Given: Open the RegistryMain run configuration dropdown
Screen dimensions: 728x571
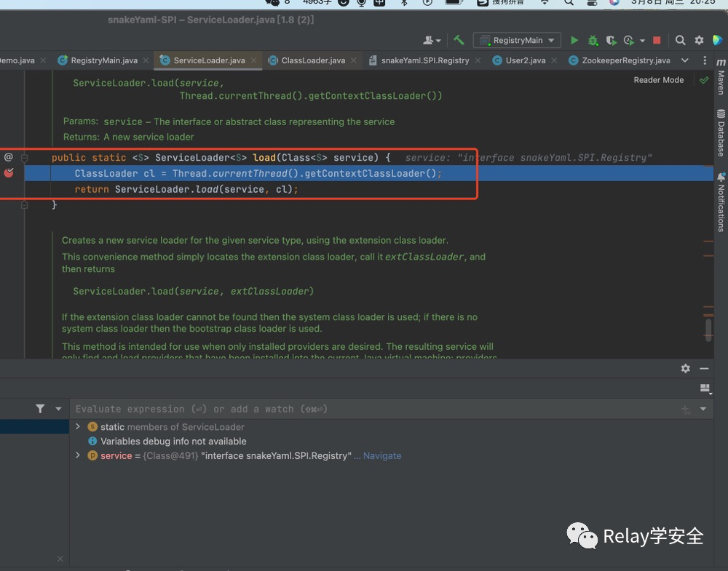Looking at the screenshot, I should [x=517, y=40].
